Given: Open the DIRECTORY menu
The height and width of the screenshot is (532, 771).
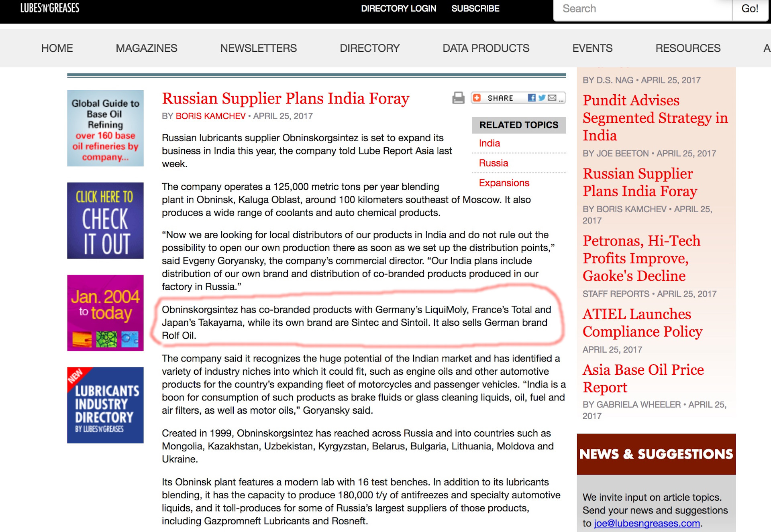Looking at the screenshot, I should click(x=370, y=48).
